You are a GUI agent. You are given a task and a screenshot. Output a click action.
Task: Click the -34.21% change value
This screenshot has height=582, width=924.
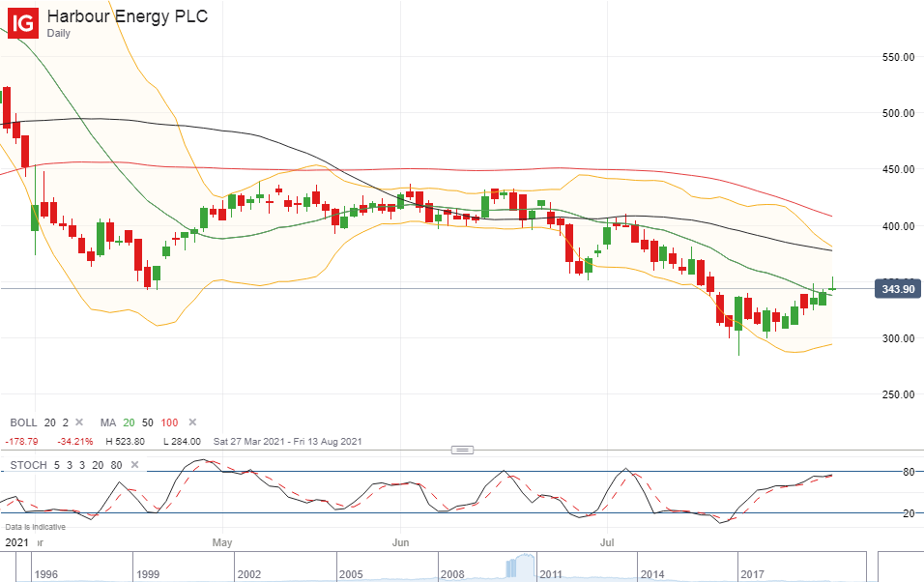coord(74,442)
